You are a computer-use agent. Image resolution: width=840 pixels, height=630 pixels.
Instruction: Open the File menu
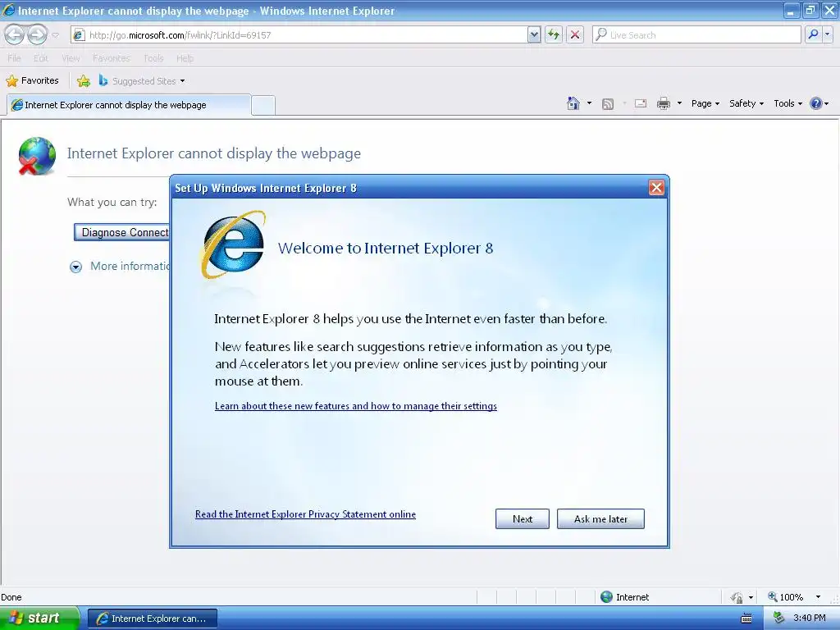tap(14, 58)
